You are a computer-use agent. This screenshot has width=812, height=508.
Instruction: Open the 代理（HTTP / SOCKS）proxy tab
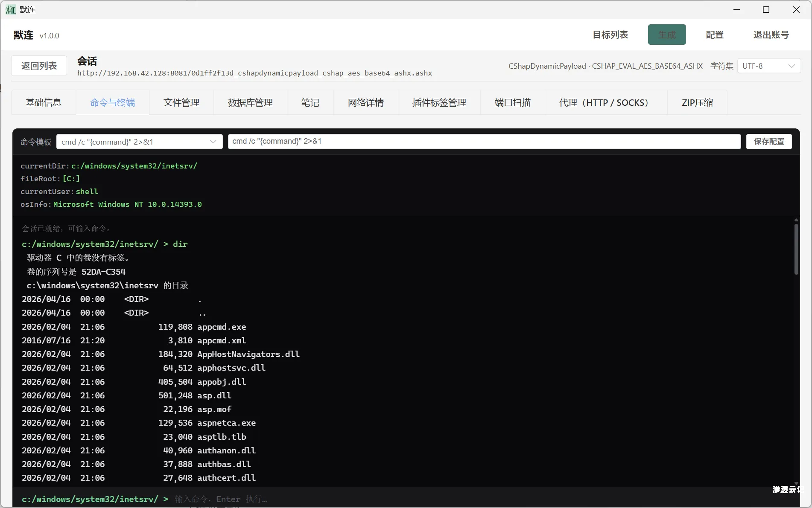tap(603, 102)
